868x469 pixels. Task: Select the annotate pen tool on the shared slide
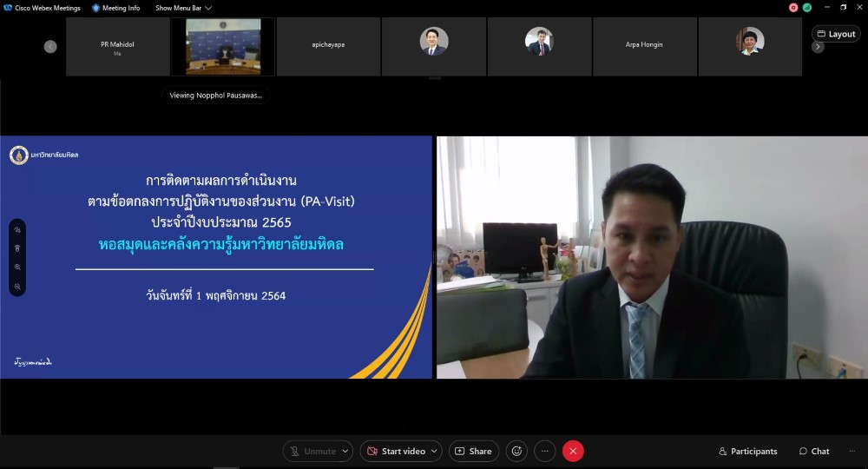click(x=17, y=230)
